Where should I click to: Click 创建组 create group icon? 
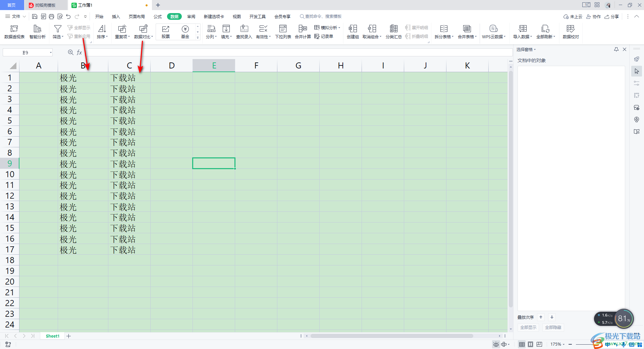click(x=353, y=29)
